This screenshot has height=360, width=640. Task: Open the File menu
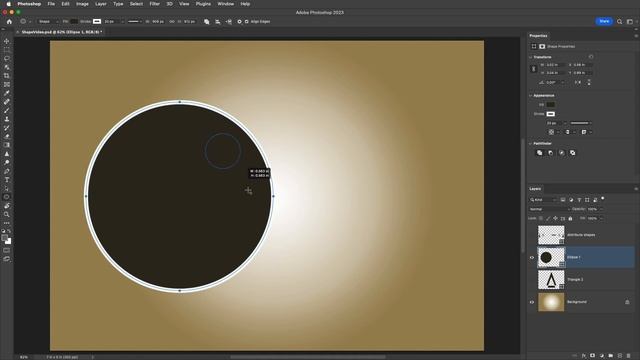51,4
